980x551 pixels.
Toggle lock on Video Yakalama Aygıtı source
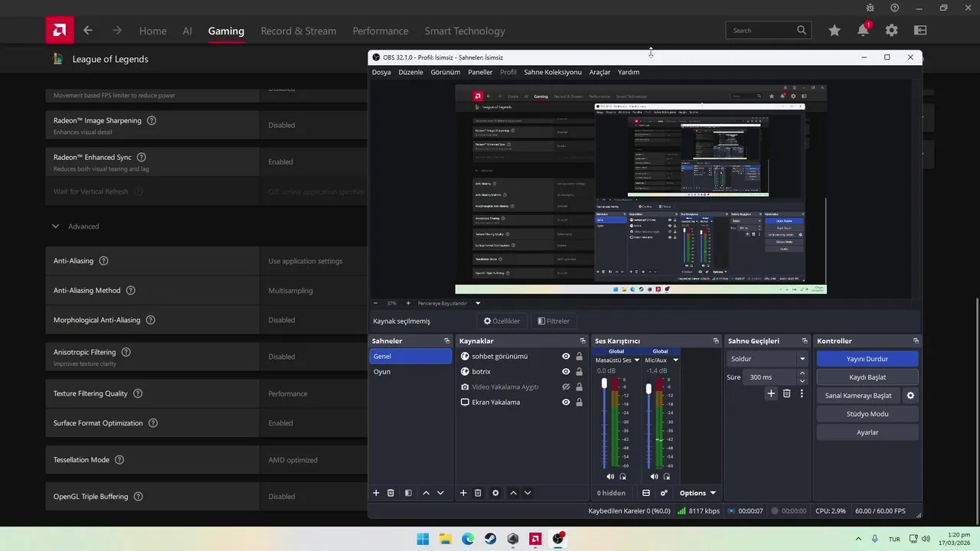580,386
